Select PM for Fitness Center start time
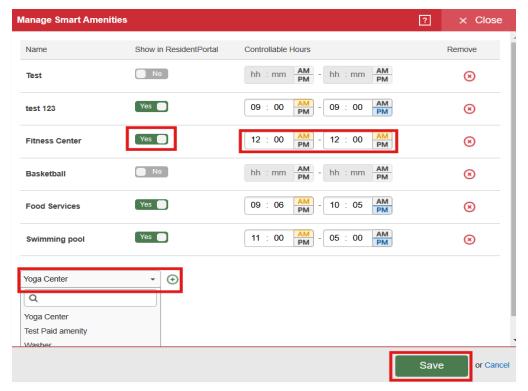Viewport: 528px width, 391px height. point(303,144)
